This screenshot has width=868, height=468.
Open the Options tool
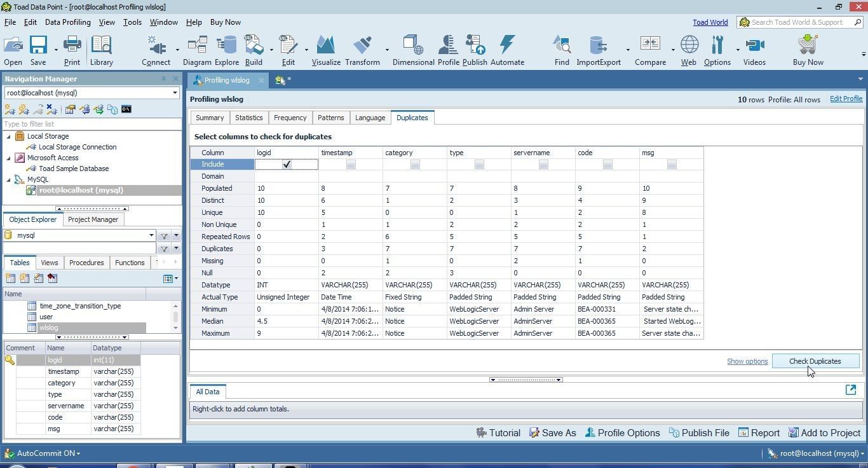(x=717, y=51)
